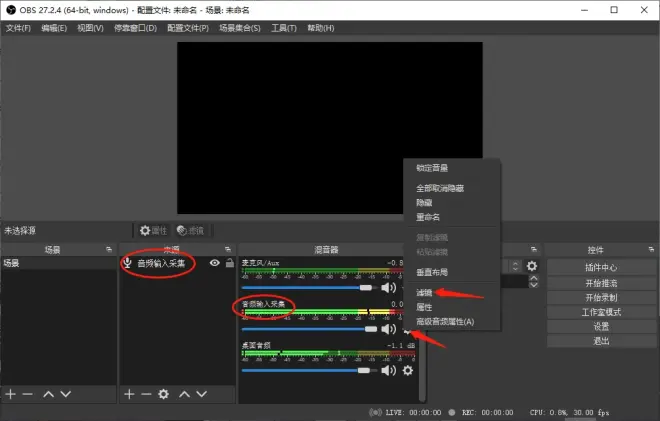
Task: Select the 场景 item in the scenes list
Action: point(59,264)
